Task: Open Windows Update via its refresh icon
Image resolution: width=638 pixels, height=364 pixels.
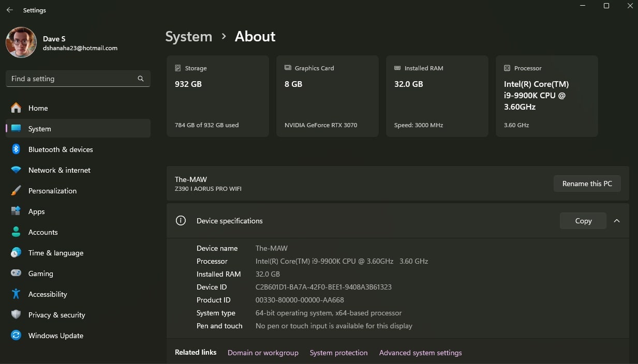Action: coord(17,336)
